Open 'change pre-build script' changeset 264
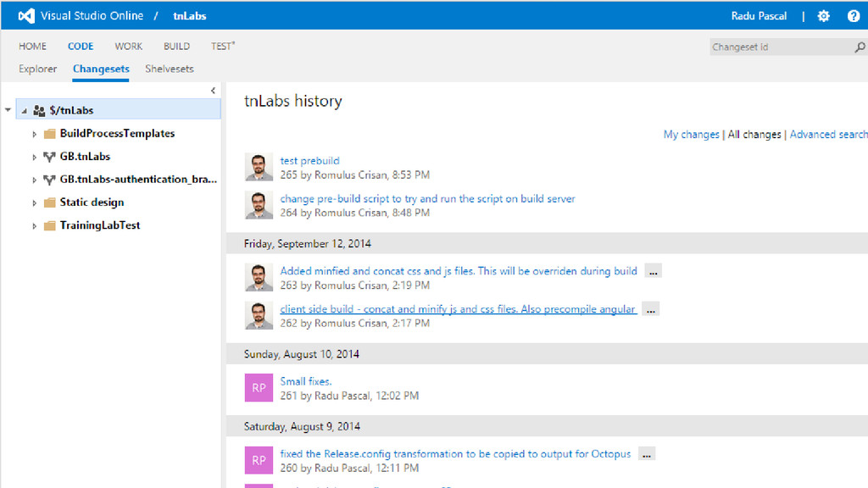 [x=427, y=198]
